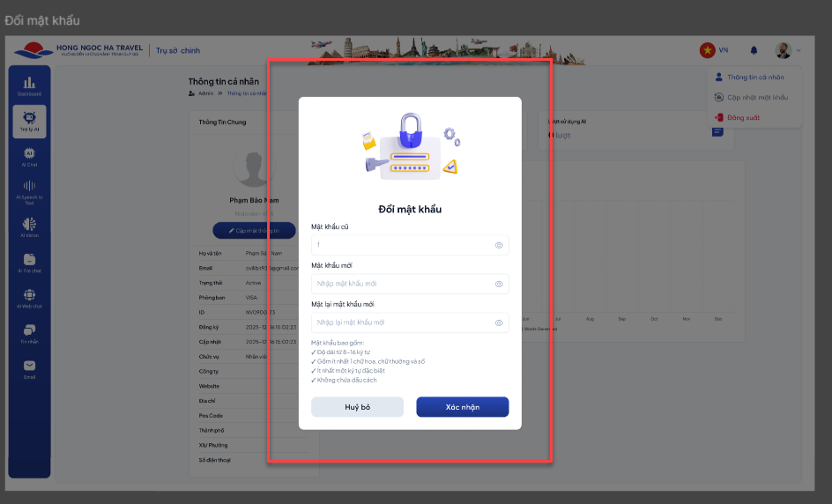This screenshot has width=832, height=504.
Task: Select the Trợ lý AI sidebar icon
Action: click(29, 122)
